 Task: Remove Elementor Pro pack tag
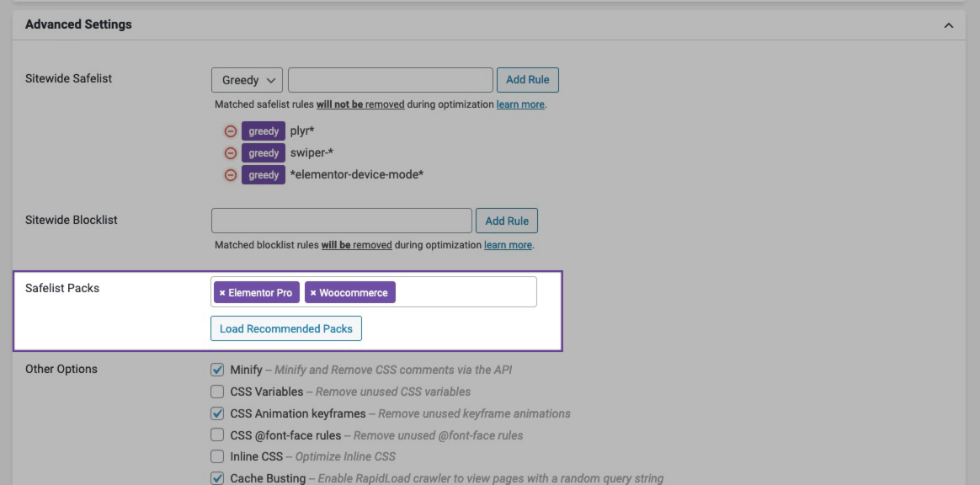[x=222, y=293]
